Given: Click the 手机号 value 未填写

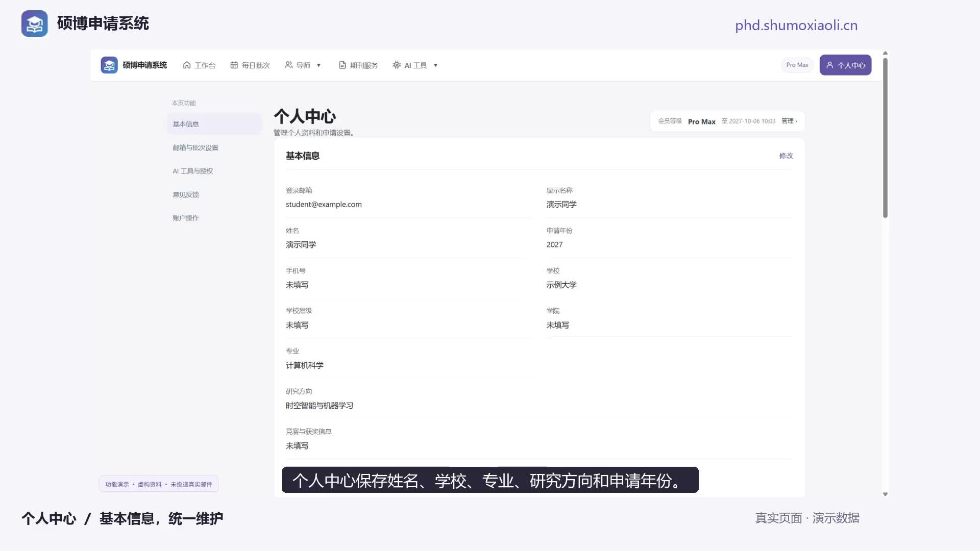Looking at the screenshot, I should click(x=297, y=285).
